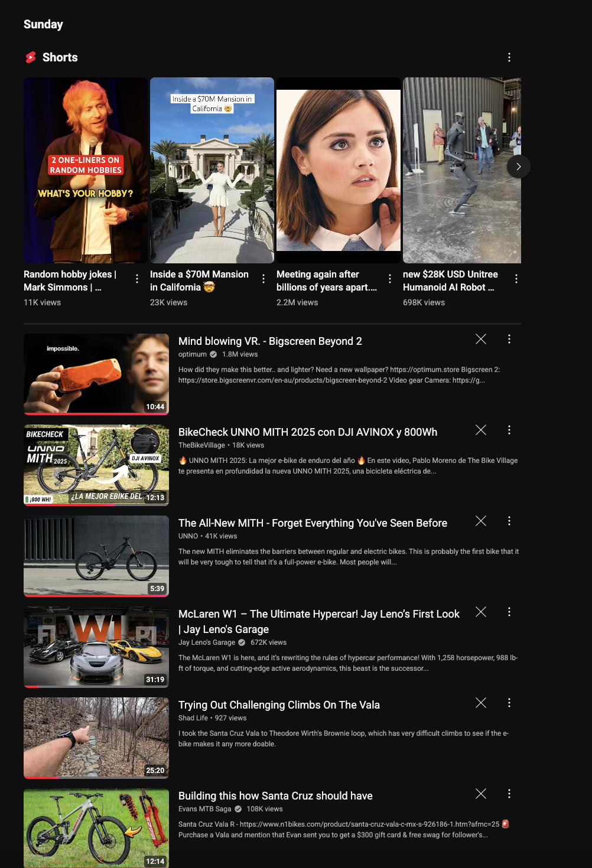Click Random hobby jokes short title
This screenshot has width=592, height=868.
click(x=70, y=280)
